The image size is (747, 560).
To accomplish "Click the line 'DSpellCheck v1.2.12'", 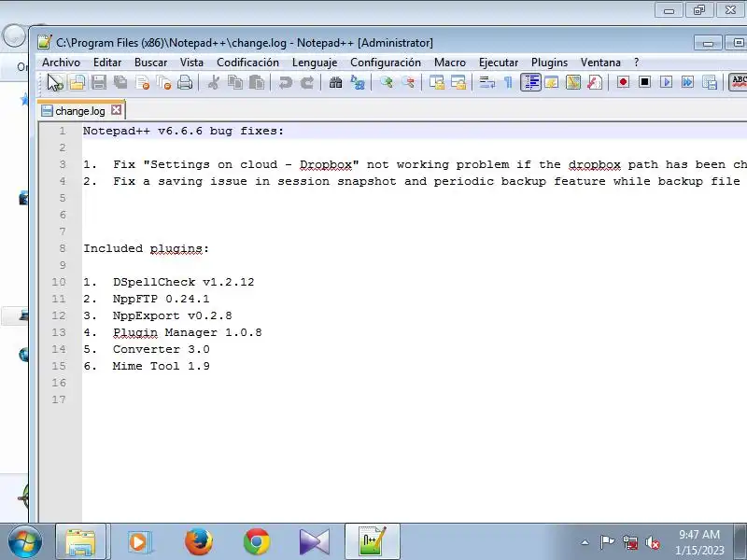I will (183, 282).
